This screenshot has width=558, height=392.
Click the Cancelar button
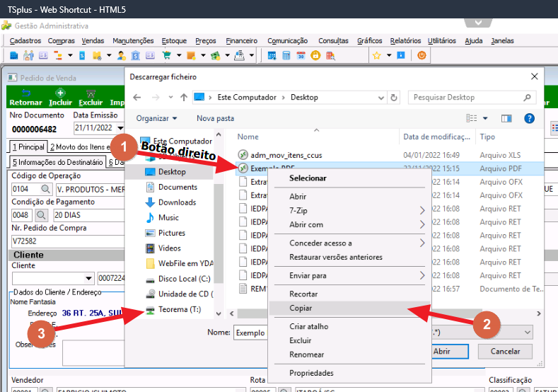(x=505, y=352)
